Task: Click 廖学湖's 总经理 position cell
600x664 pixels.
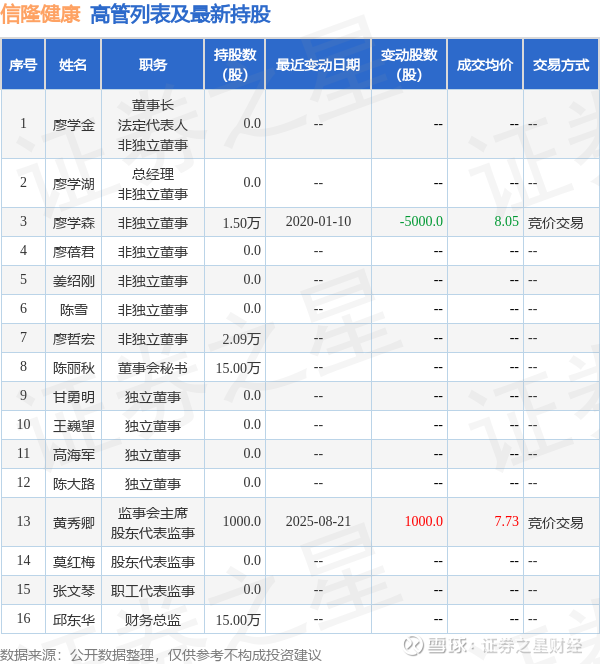Action: (152, 184)
